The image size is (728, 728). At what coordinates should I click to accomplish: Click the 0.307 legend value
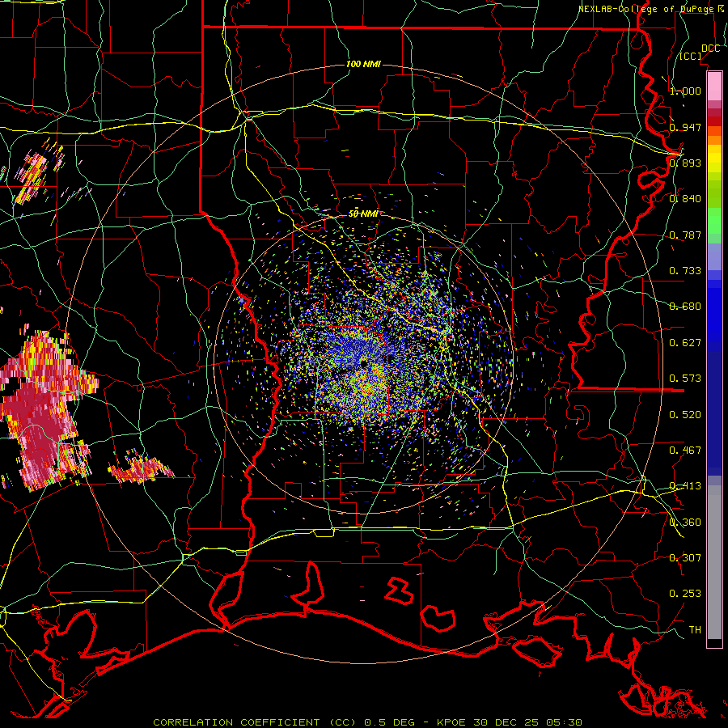(685, 558)
